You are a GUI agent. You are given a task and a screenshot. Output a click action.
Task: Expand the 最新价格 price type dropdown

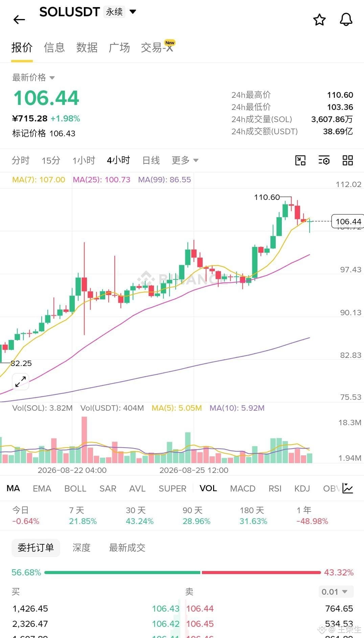pyautogui.click(x=52, y=78)
